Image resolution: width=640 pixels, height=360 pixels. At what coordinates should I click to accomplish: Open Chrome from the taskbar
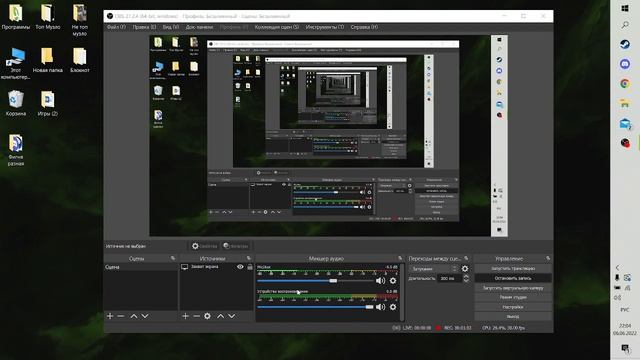click(624, 84)
